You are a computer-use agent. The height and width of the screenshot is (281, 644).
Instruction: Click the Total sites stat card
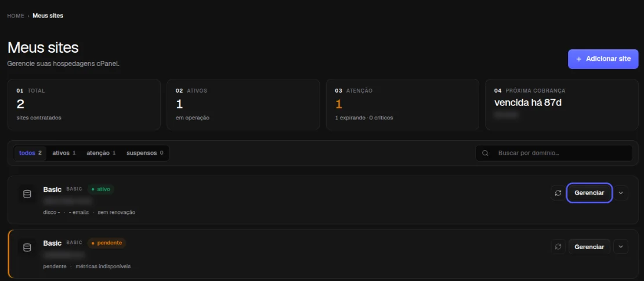84,105
